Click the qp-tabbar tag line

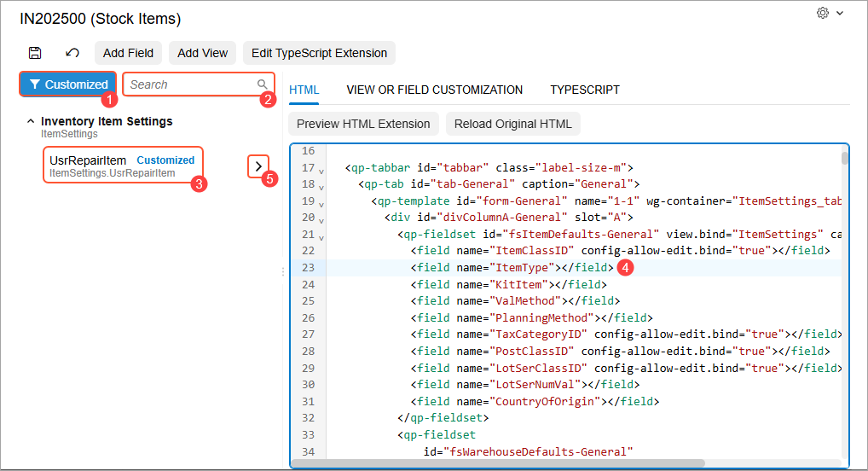(489, 167)
